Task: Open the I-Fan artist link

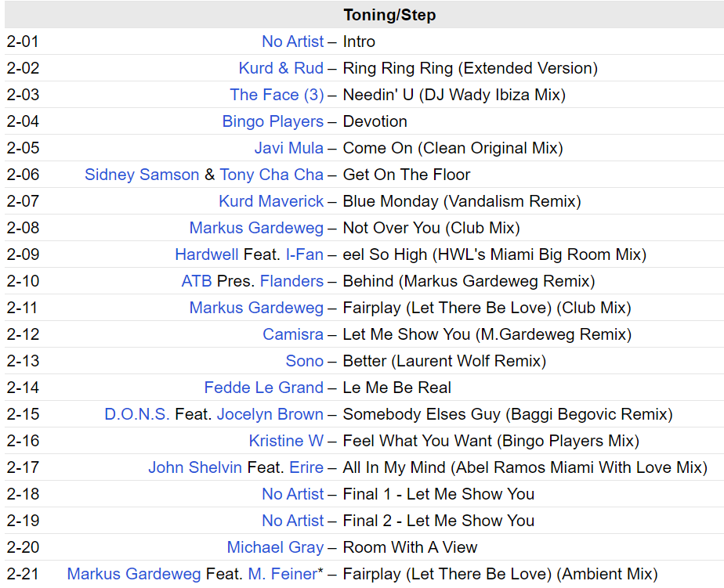Action: click(x=304, y=254)
